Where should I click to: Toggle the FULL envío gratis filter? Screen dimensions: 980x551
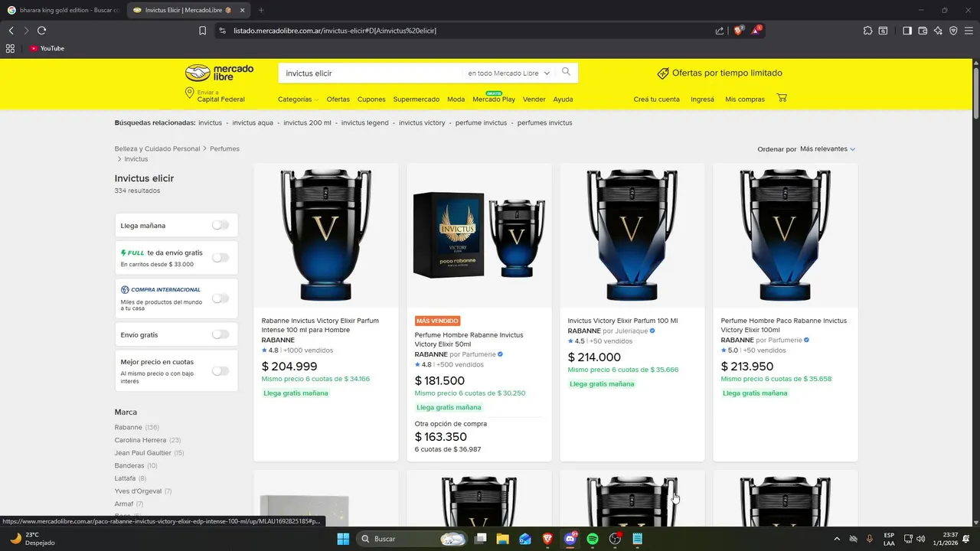[220, 257]
